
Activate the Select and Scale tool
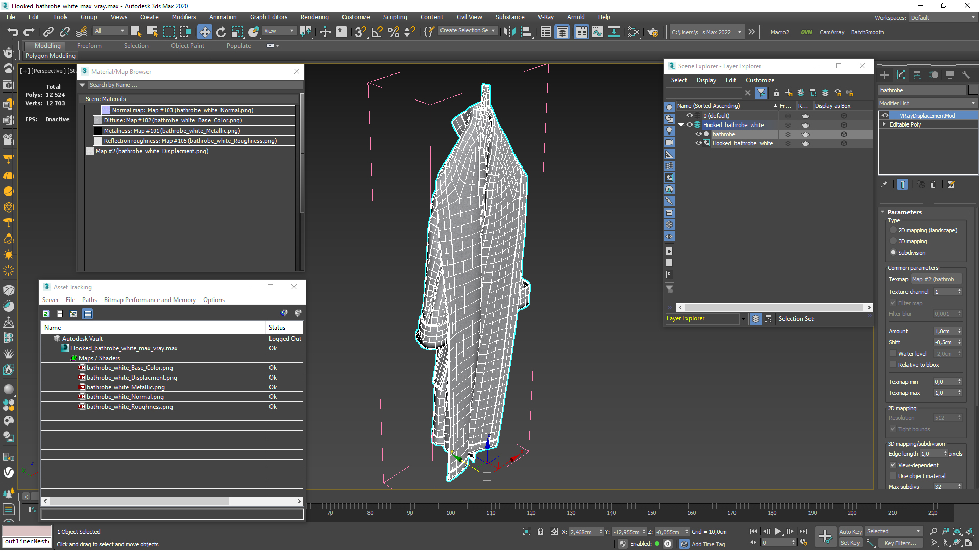tap(237, 32)
